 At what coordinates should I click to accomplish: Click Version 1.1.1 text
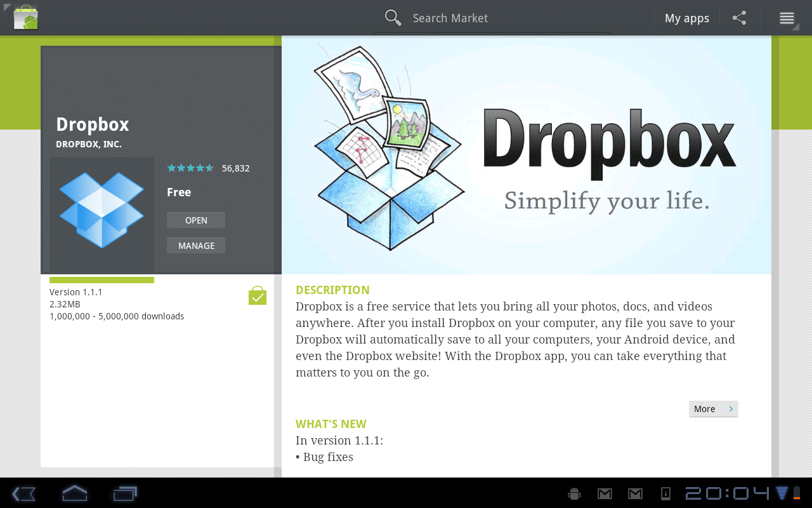click(76, 292)
